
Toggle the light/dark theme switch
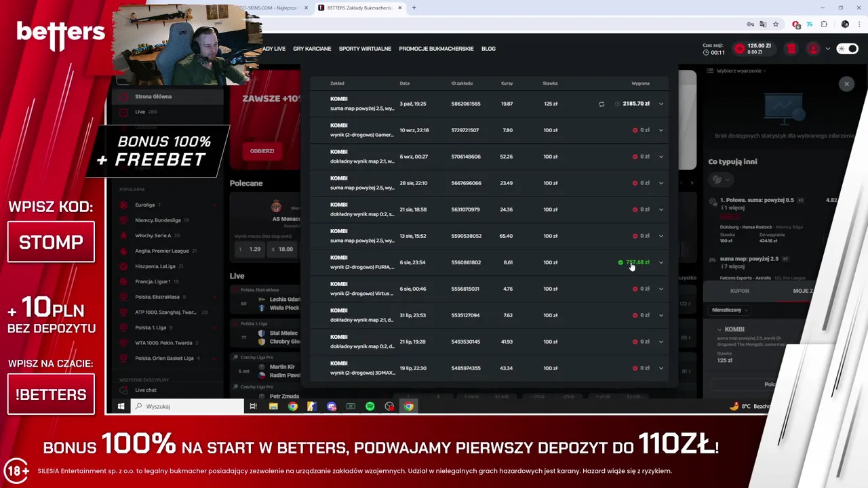click(x=847, y=49)
